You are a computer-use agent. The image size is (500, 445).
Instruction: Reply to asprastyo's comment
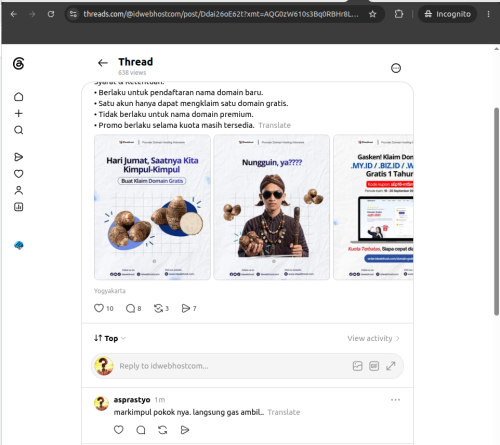click(141, 430)
